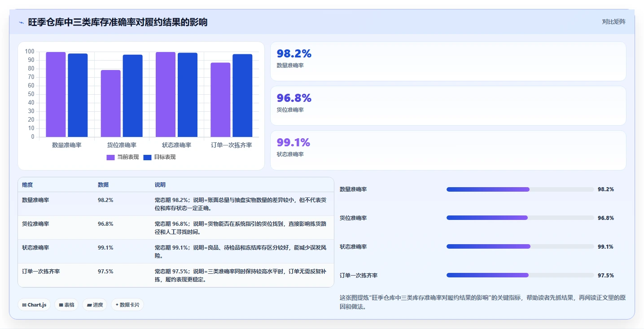The image size is (644, 329).
Task: Select the 数量准确率 table row label
Action: [x=35, y=200]
